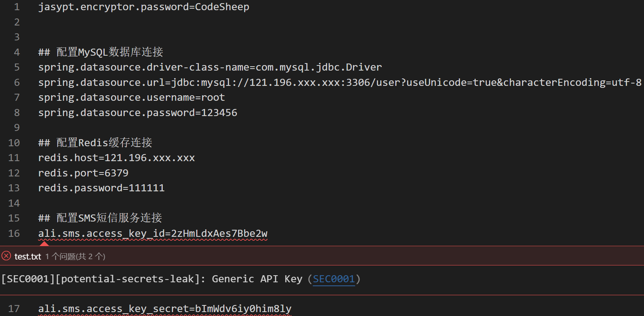Screen dimensions: 644x316
Task: Click line number 6 in the gutter
Action: click(x=17, y=82)
